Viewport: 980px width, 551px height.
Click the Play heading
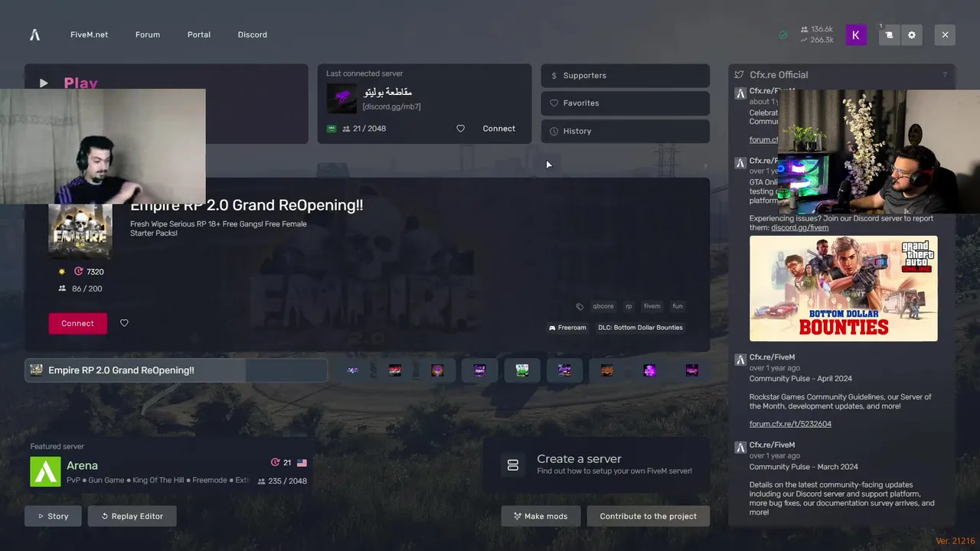click(x=80, y=83)
